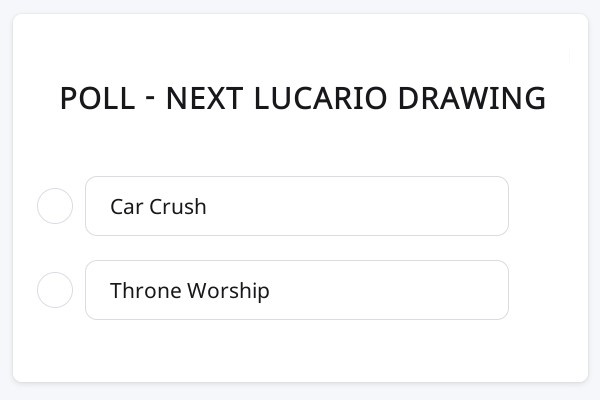Screen dimensions: 600x400
Task: Click the word "NEXT" in the heading
Action: (x=204, y=99)
